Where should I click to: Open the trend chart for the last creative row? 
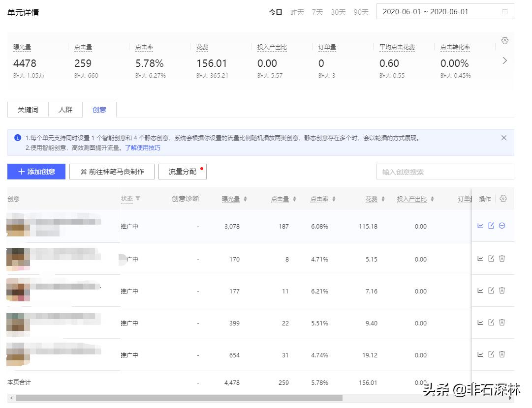click(481, 354)
